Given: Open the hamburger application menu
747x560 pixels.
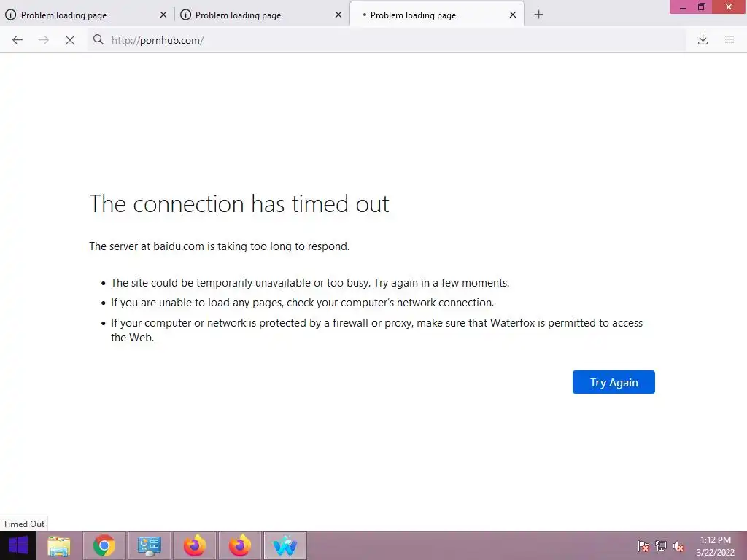Looking at the screenshot, I should (729, 39).
